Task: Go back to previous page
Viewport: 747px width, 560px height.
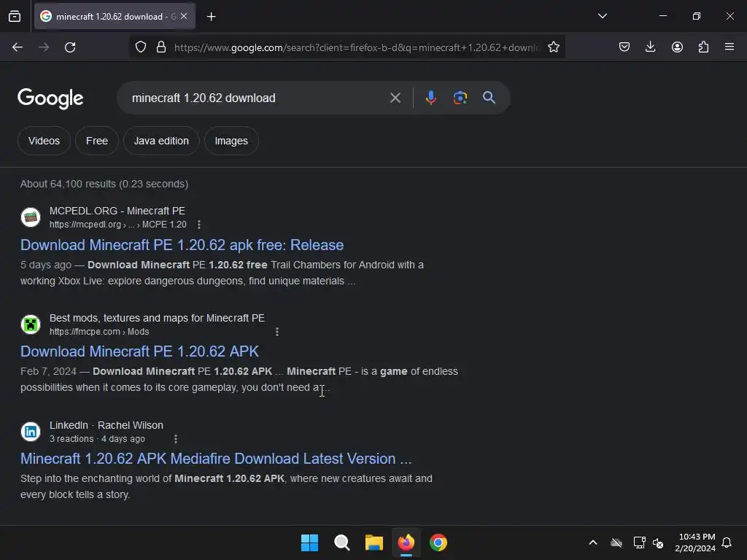Action: [x=18, y=47]
